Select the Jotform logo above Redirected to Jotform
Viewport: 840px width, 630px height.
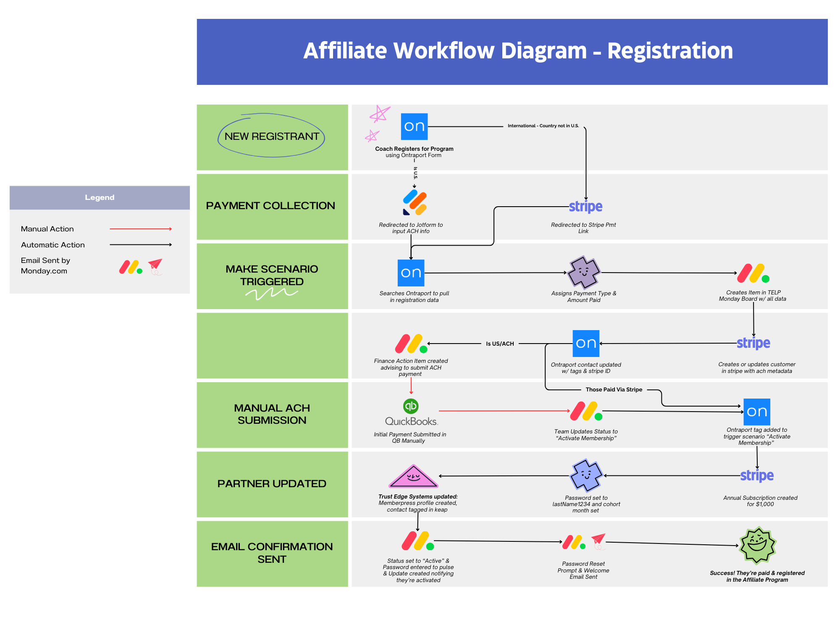pyautogui.click(x=415, y=202)
